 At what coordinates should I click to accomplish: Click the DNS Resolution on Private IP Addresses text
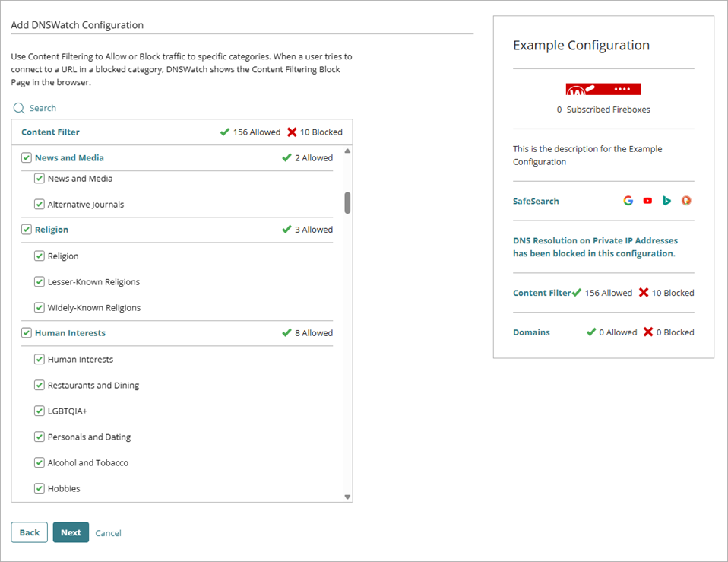coord(595,247)
